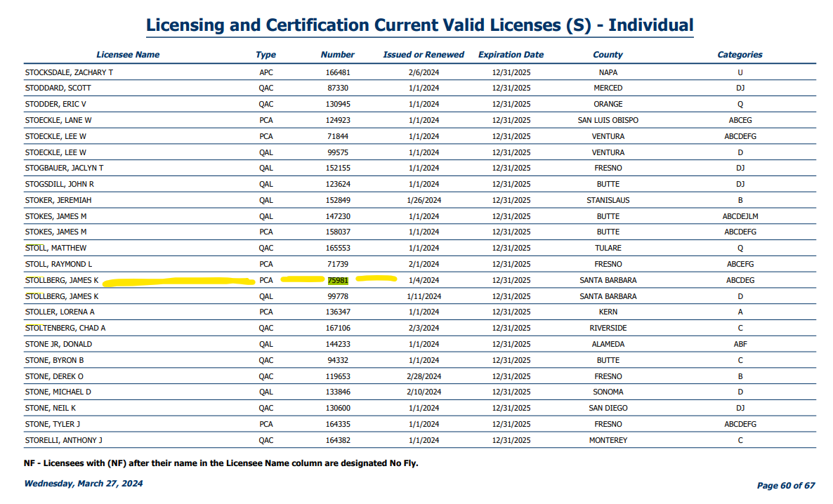Click license number 94332
Image resolution: width=833 pixels, height=504 pixels.
point(338,360)
